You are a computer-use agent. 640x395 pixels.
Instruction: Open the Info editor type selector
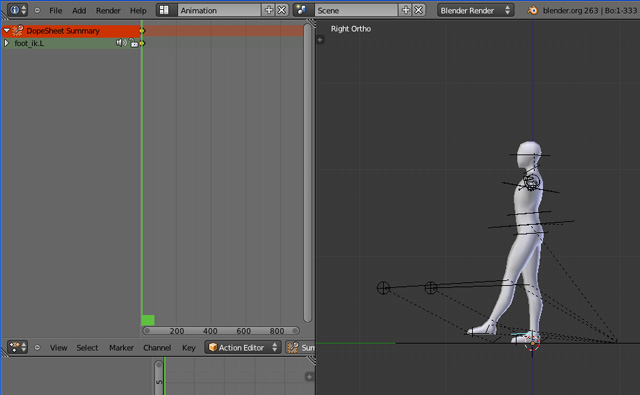tap(18, 10)
